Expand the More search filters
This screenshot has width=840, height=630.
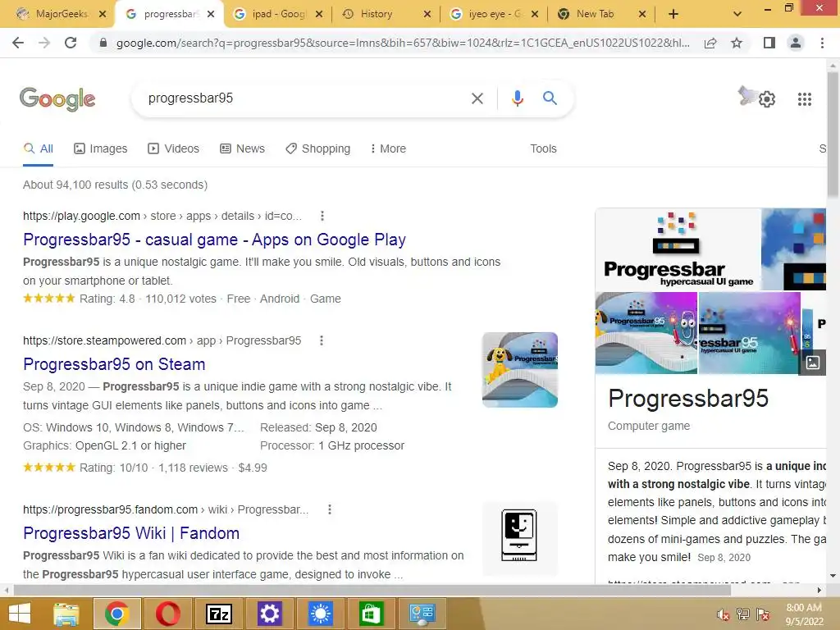[388, 148]
